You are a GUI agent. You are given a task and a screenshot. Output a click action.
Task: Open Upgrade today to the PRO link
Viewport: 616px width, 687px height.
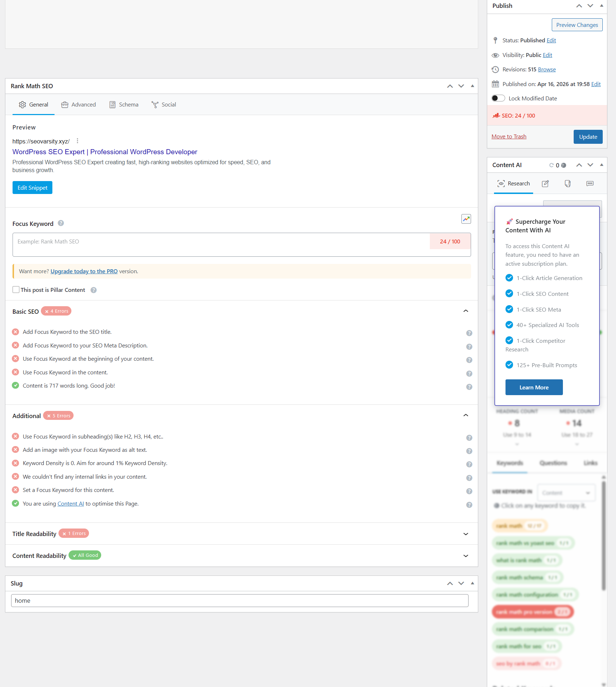pyautogui.click(x=84, y=271)
